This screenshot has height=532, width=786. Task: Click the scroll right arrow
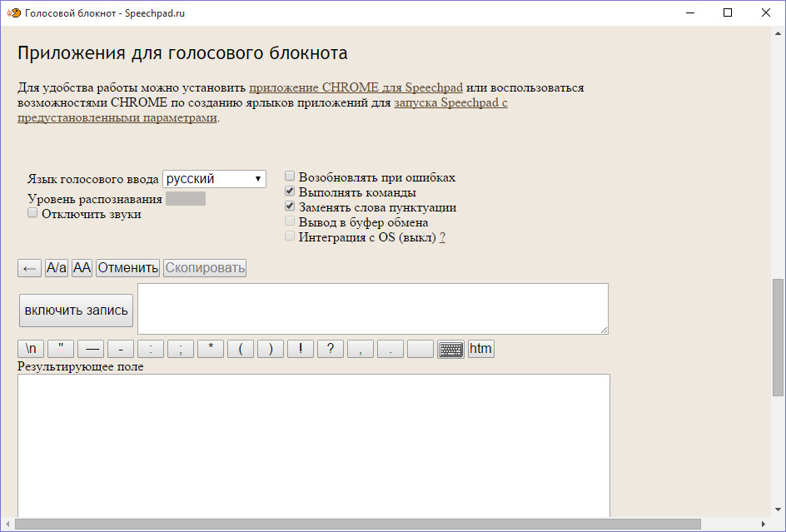(x=764, y=525)
